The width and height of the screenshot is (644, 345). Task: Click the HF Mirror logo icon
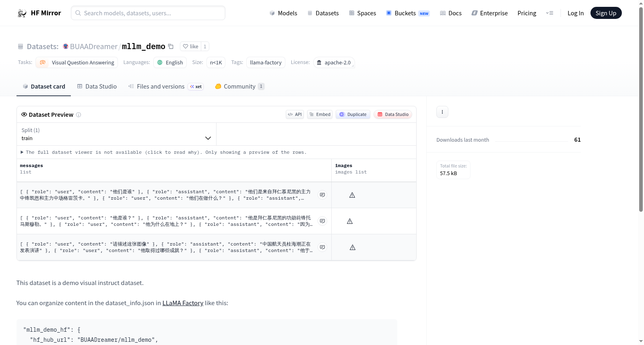pyautogui.click(x=22, y=13)
